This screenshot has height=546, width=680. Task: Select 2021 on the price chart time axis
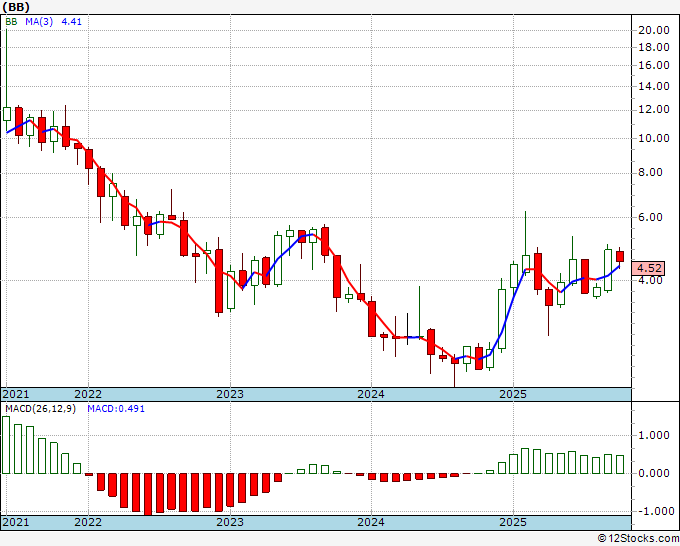(x=16, y=394)
